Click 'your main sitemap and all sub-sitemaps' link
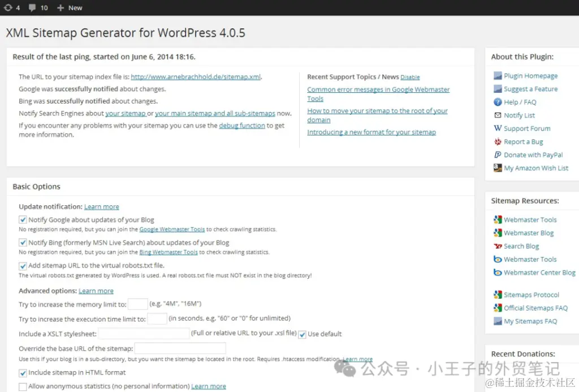 tap(215, 114)
